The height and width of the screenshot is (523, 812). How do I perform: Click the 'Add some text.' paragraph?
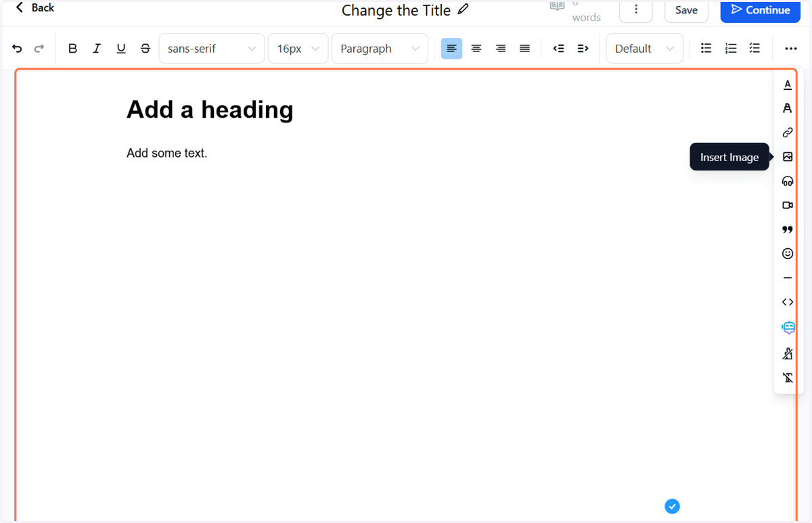[167, 153]
